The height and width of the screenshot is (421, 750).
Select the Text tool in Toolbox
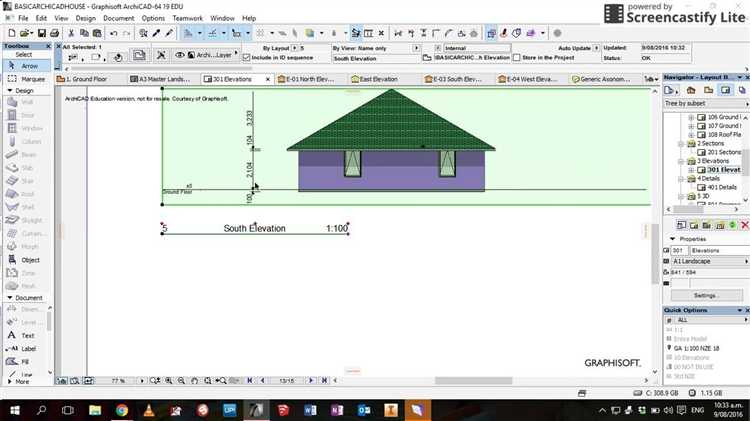[x=22, y=335]
